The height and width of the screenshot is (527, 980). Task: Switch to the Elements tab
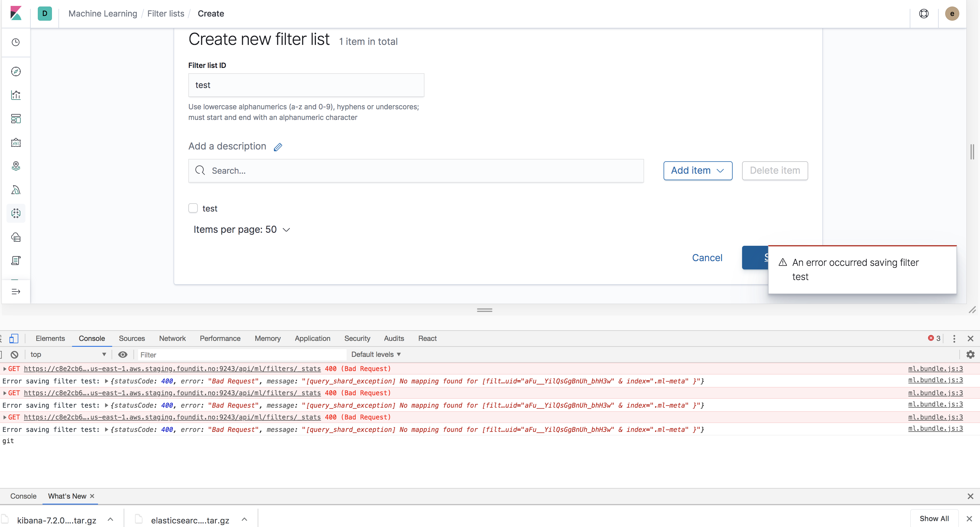pyautogui.click(x=50, y=339)
